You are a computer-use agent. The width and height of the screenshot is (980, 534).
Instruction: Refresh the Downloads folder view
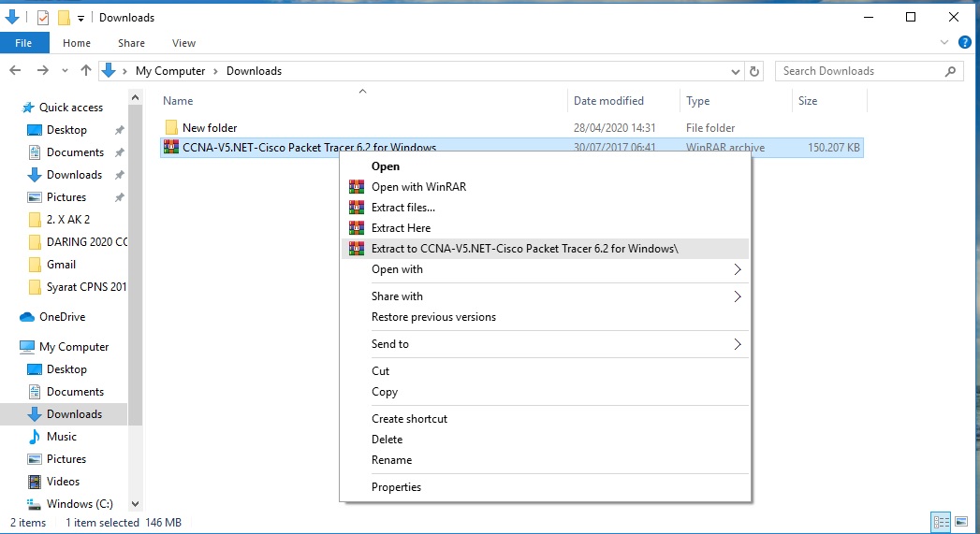pos(754,71)
